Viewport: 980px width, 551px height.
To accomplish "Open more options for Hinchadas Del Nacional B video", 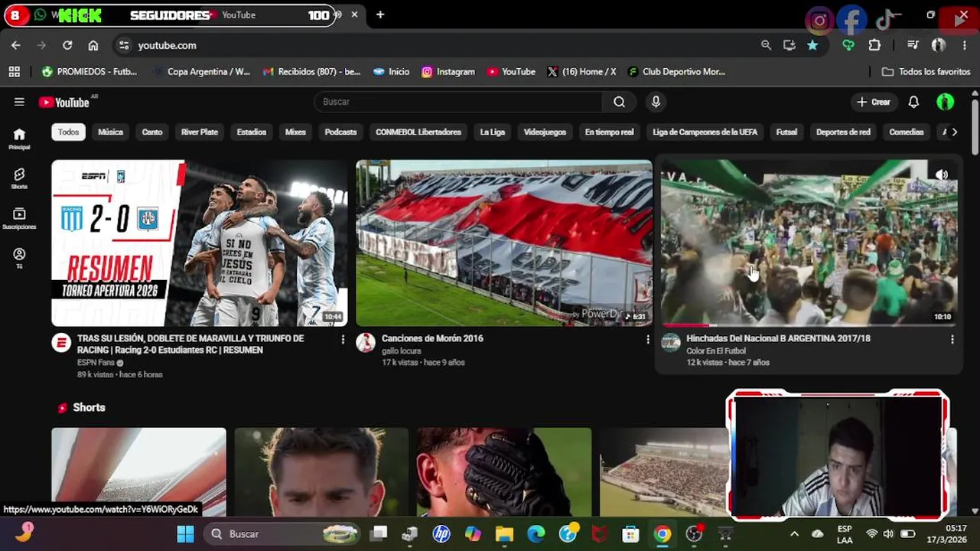I will (952, 339).
